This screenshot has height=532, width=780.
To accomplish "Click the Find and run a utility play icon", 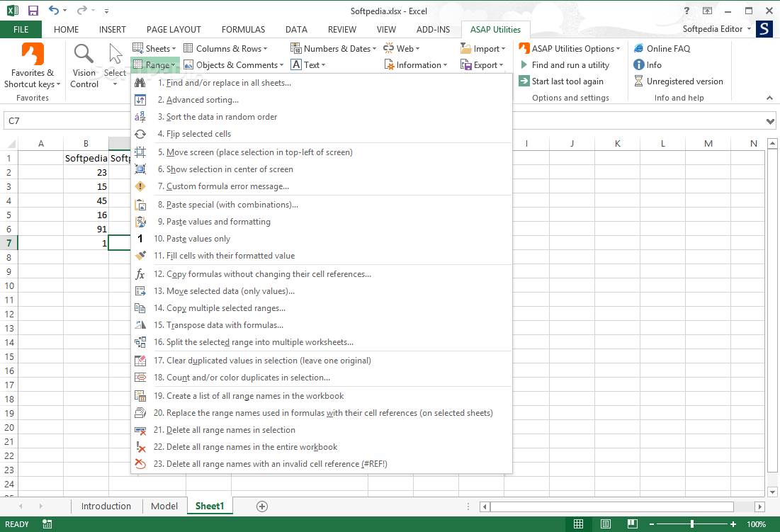I will [x=524, y=64].
